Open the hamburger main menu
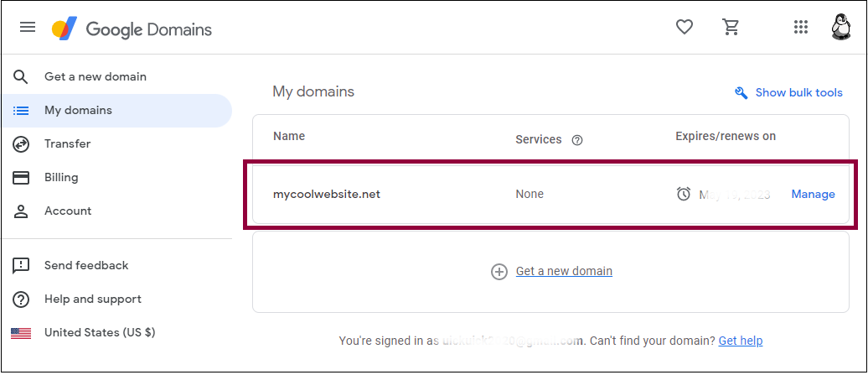Image resolution: width=868 pixels, height=375 pixels. point(28,27)
